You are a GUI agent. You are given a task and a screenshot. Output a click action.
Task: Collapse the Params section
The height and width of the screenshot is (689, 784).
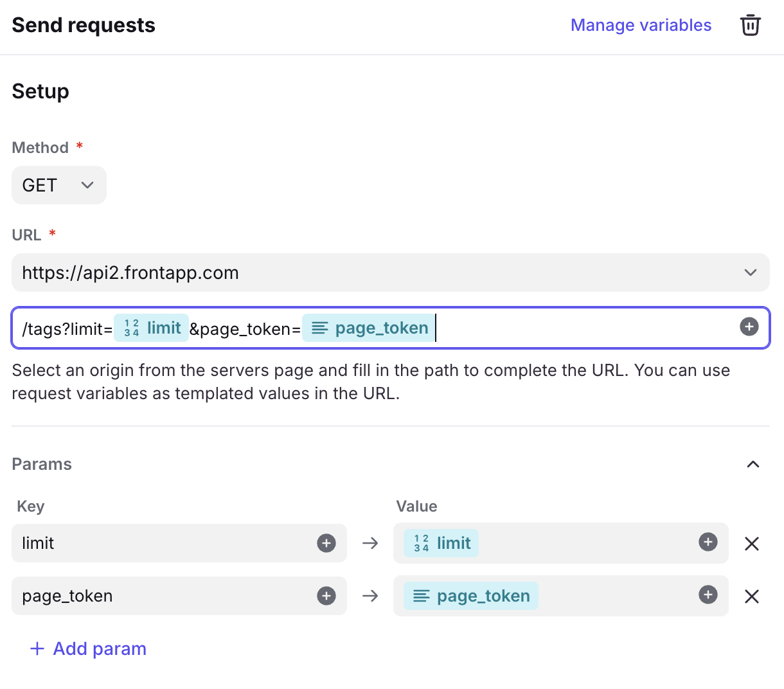pos(753,464)
